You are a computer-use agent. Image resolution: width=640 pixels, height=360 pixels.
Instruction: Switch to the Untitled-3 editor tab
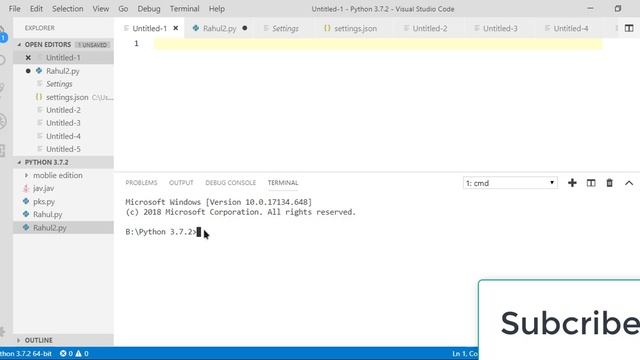pyautogui.click(x=500, y=28)
